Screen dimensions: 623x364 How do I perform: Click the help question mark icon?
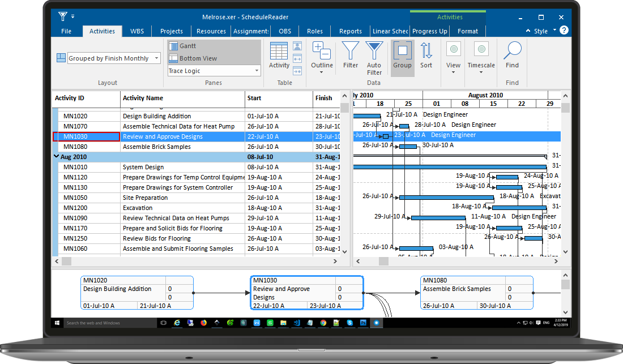click(x=564, y=31)
